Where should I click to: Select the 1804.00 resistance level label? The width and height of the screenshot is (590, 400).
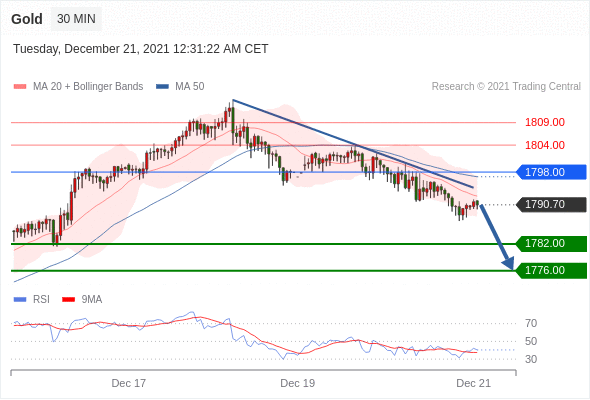[x=545, y=145]
